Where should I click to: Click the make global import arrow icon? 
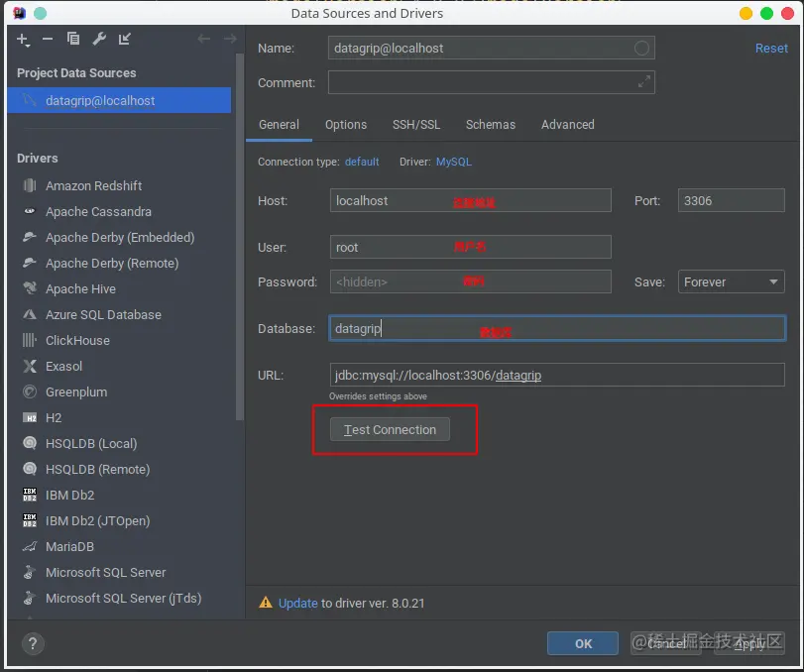pos(125,39)
